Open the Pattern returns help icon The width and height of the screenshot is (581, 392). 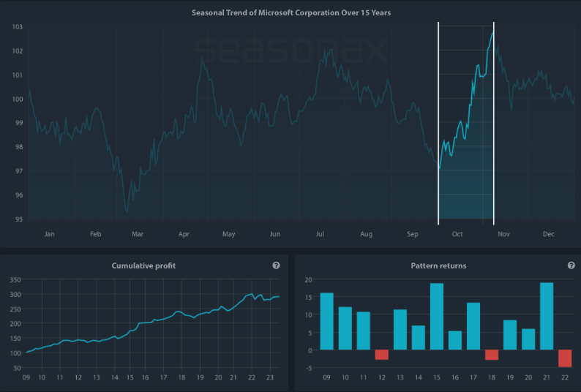pyautogui.click(x=571, y=265)
